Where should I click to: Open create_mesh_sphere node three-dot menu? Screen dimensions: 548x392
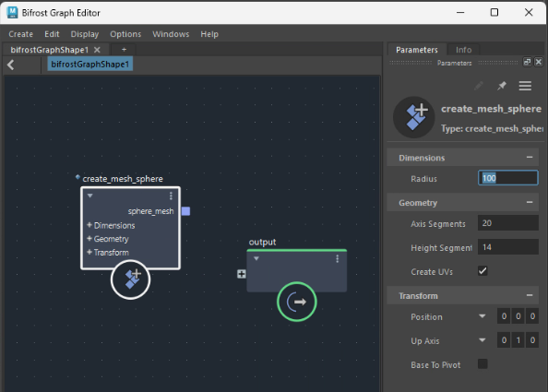(x=171, y=196)
